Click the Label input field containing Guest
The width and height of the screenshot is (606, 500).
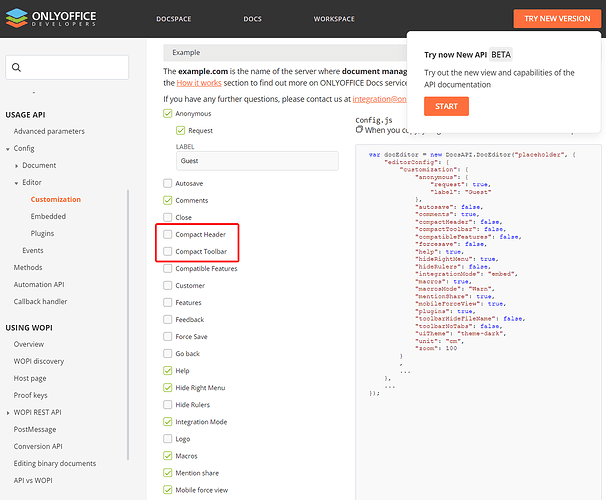(257, 161)
